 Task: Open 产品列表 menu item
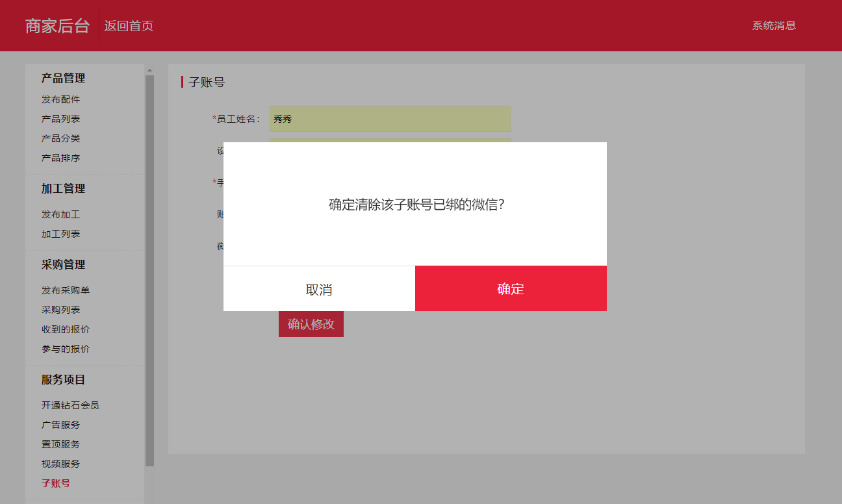point(61,119)
